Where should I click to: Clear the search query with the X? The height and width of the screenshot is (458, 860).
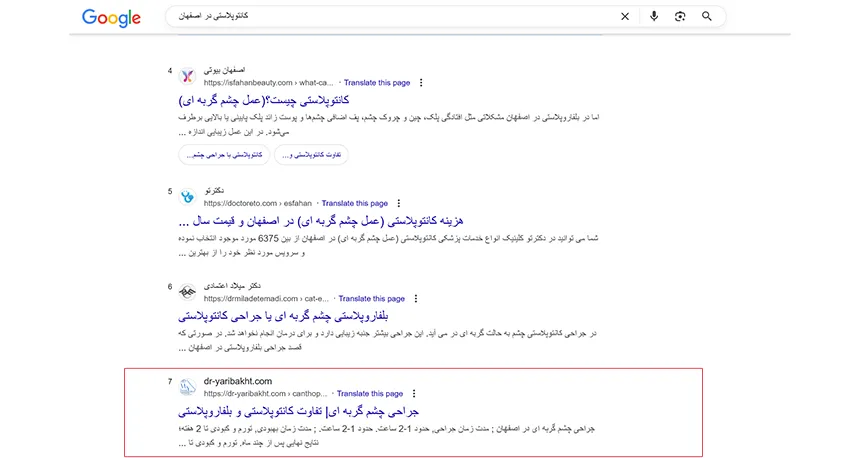click(625, 17)
